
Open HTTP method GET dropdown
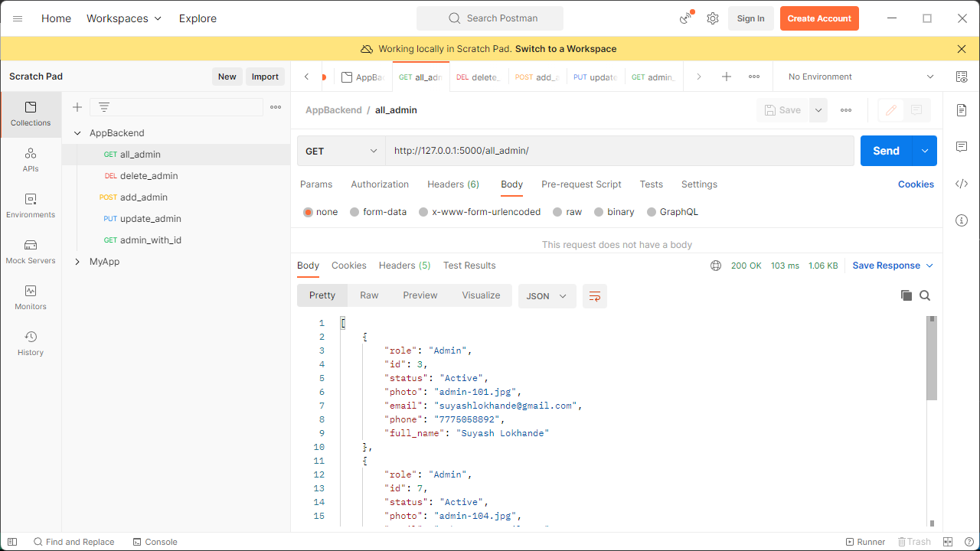click(x=341, y=151)
